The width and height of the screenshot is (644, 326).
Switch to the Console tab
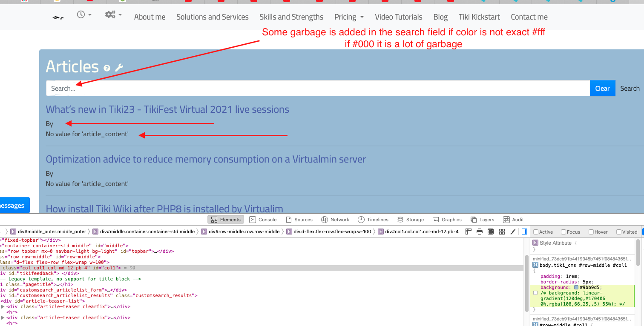click(263, 220)
